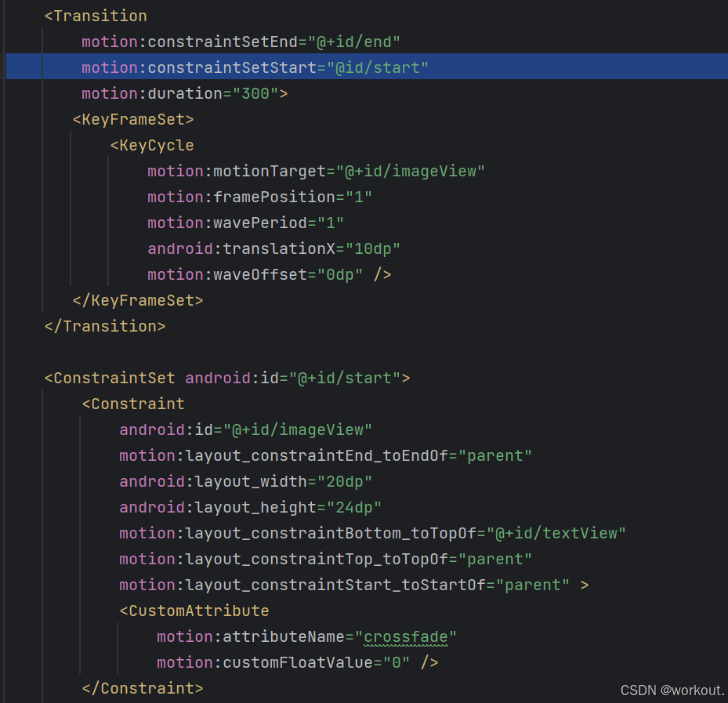Click the highlighted constraintSetStart line
The image size is (728, 703).
(253, 67)
